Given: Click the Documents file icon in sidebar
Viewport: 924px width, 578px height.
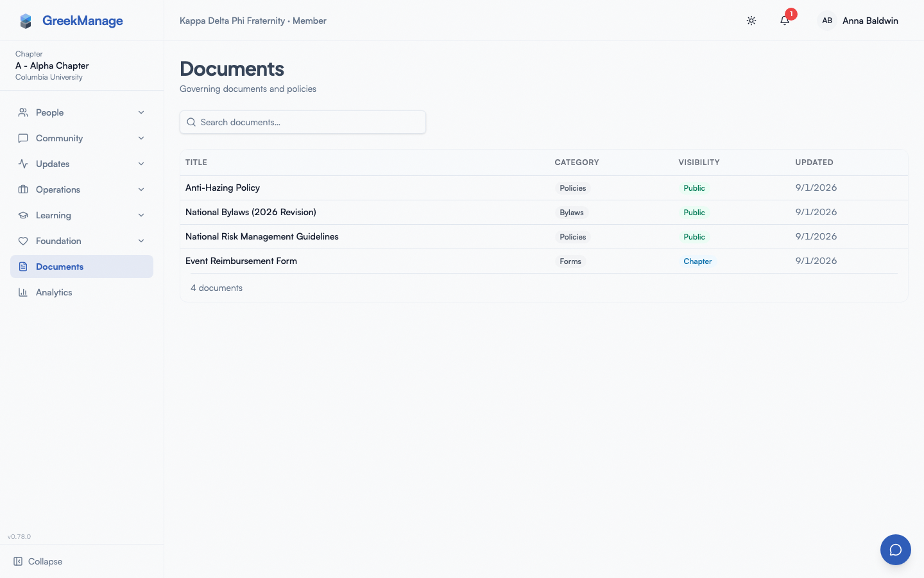Looking at the screenshot, I should click(x=23, y=267).
